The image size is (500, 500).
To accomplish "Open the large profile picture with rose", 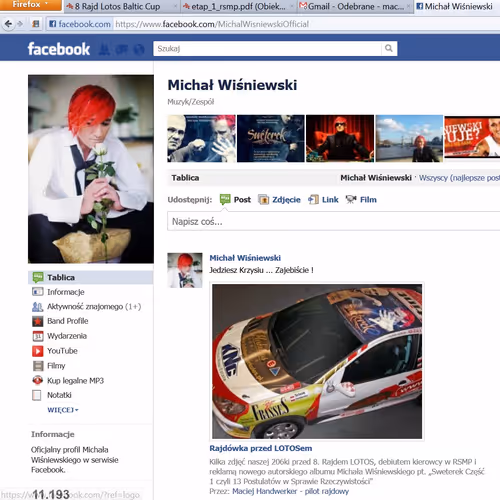I will coord(91,169).
